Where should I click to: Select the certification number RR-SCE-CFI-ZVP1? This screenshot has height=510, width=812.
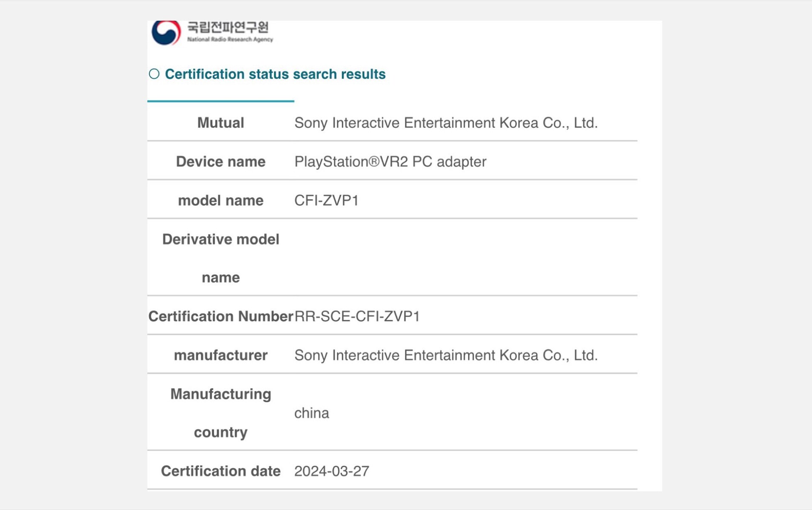click(357, 316)
